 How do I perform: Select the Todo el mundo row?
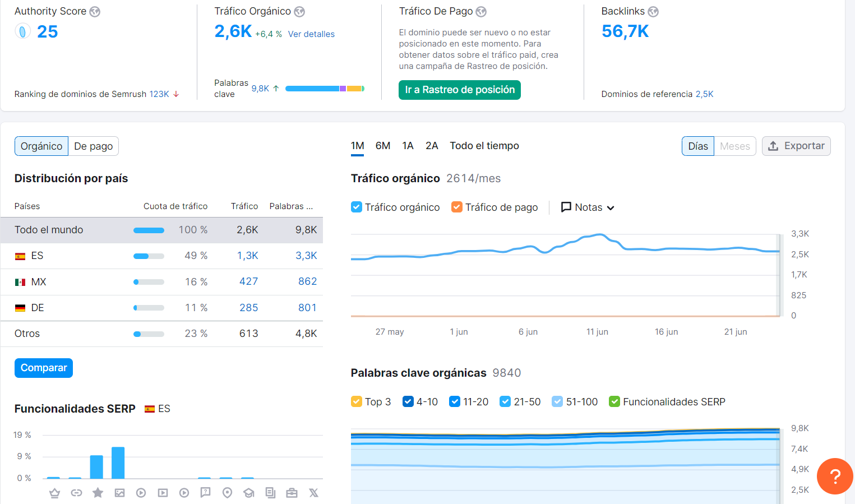coord(161,230)
